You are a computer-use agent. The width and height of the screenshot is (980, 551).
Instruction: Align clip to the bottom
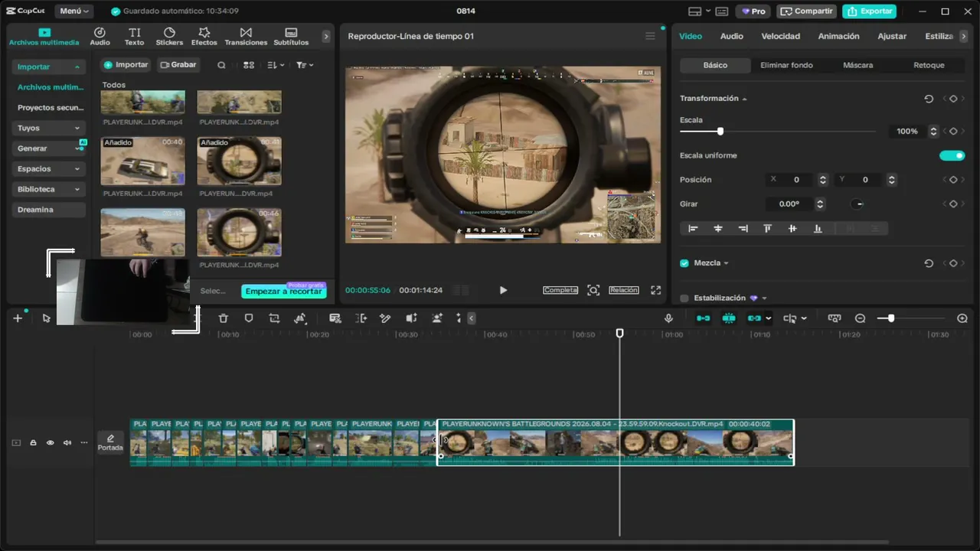(x=818, y=228)
